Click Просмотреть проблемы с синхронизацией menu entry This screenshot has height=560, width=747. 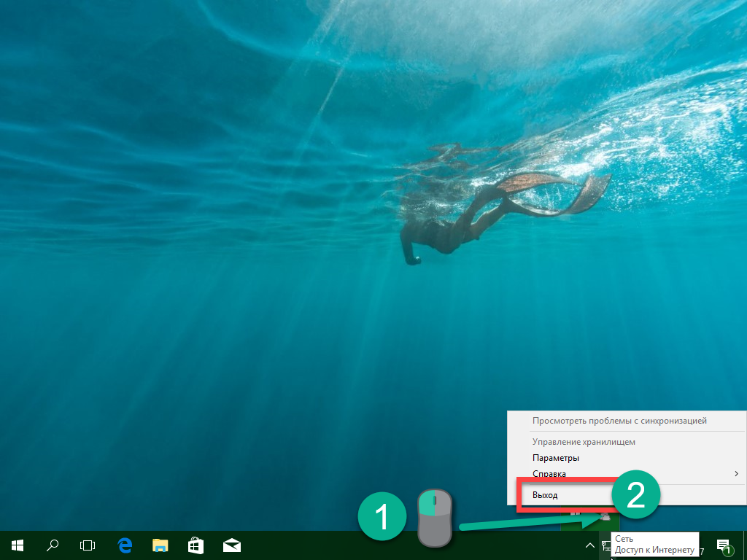(619, 421)
